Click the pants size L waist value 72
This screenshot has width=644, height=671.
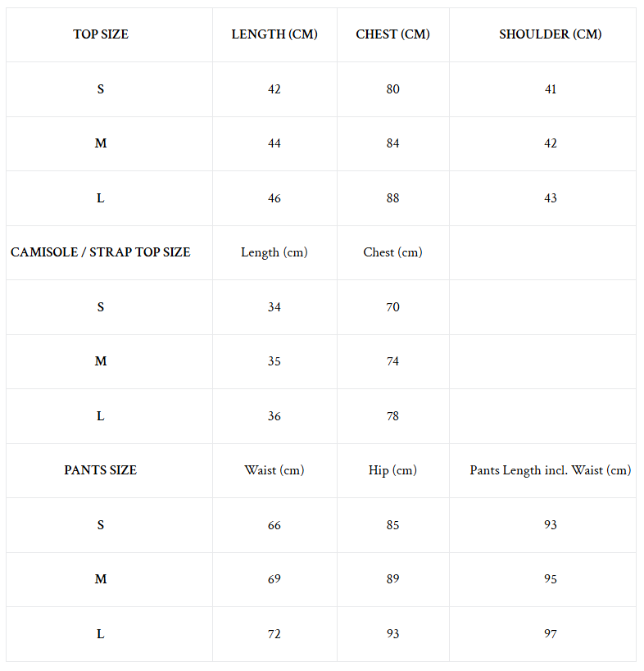(274, 634)
